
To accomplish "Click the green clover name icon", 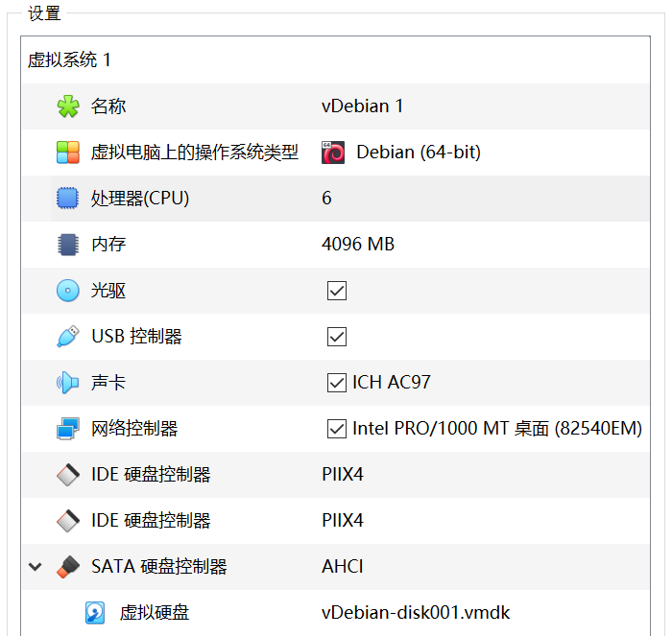I will pyautogui.click(x=67, y=106).
